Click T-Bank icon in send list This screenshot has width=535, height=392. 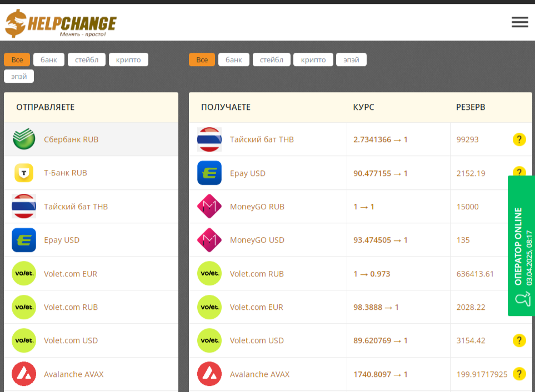(x=24, y=173)
